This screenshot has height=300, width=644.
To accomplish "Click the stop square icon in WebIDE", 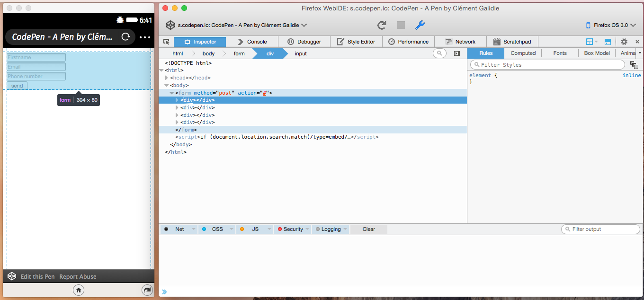I will [401, 25].
